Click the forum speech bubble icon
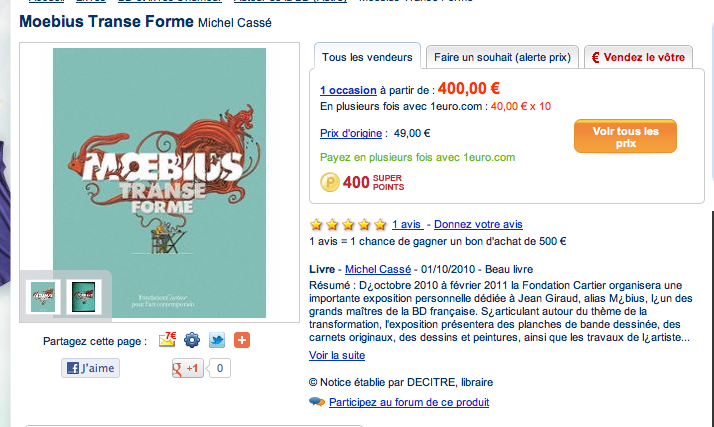 coord(317,402)
